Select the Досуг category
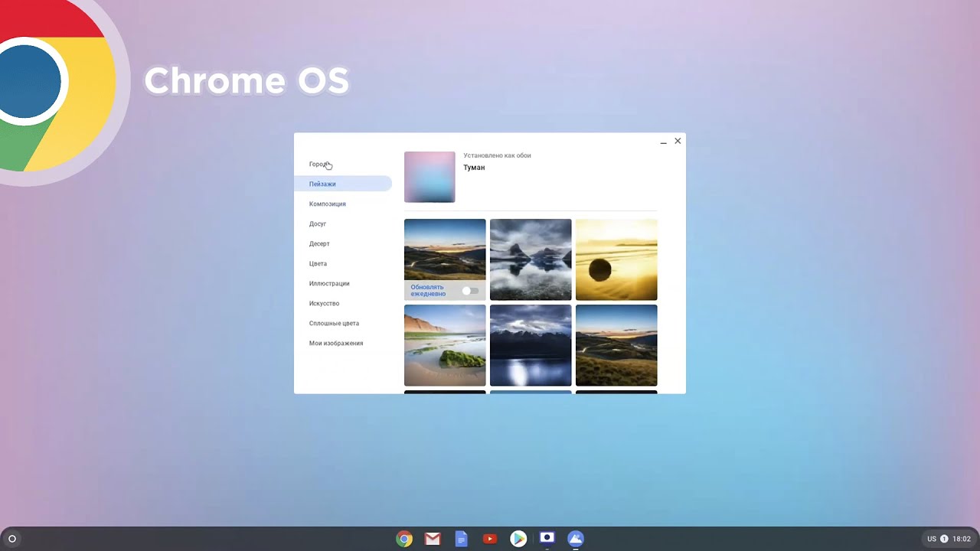Image resolution: width=980 pixels, height=551 pixels. 343,223
